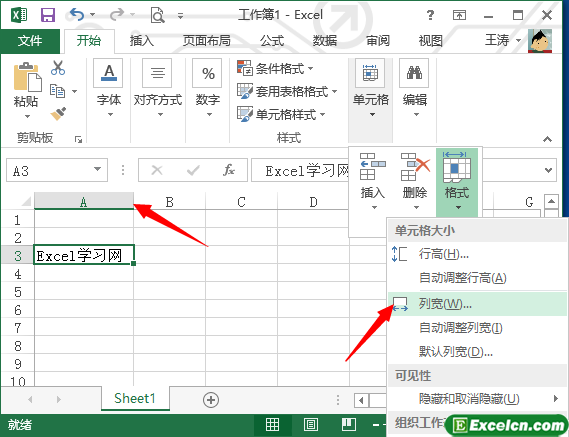Image resolution: width=569 pixels, height=437 pixels.
Task: Open the Copy options dropdown arrow
Action: (x=75, y=91)
